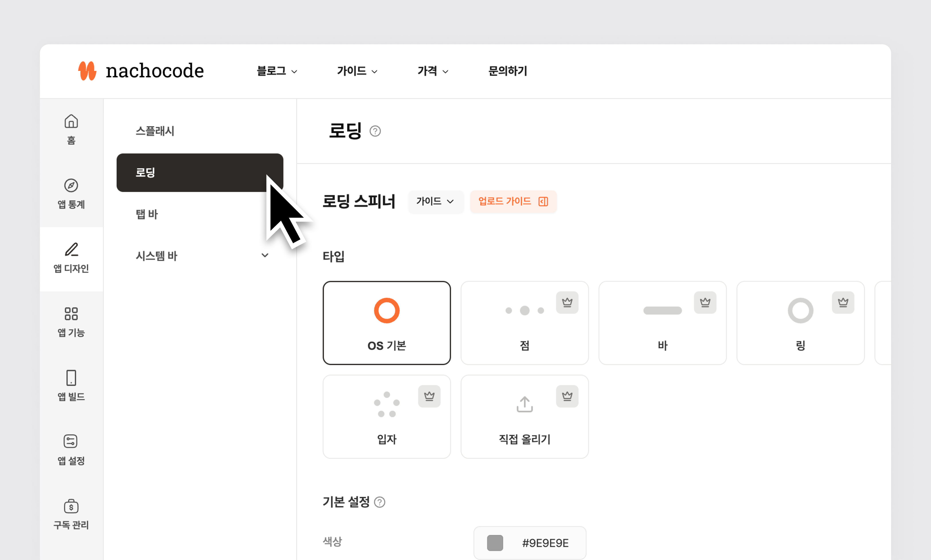Click the 색상 label
This screenshot has height=560, width=931.
tap(332, 542)
